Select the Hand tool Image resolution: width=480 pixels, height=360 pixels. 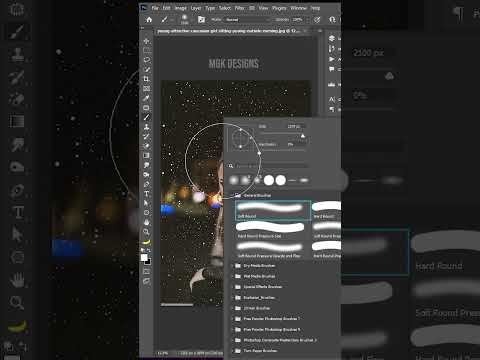[147, 222]
